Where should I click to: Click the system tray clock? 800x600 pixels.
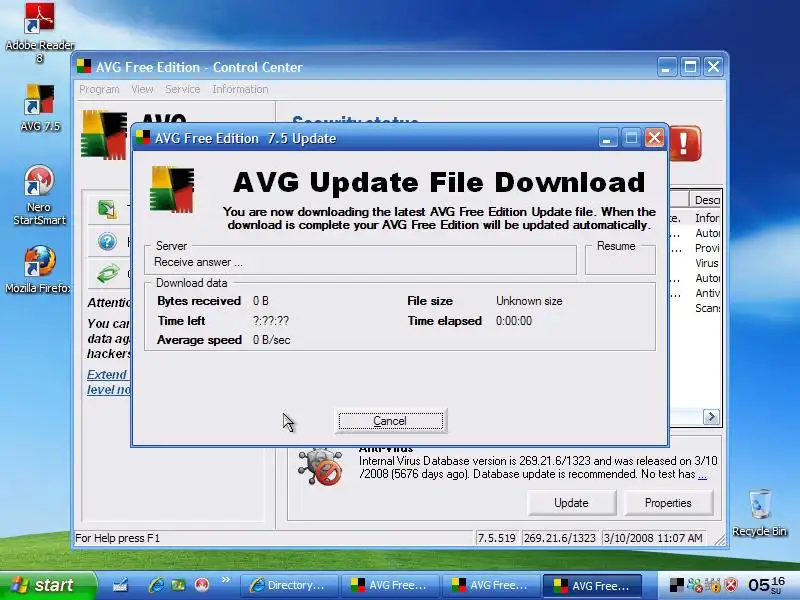pyautogui.click(x=766, y=585)
